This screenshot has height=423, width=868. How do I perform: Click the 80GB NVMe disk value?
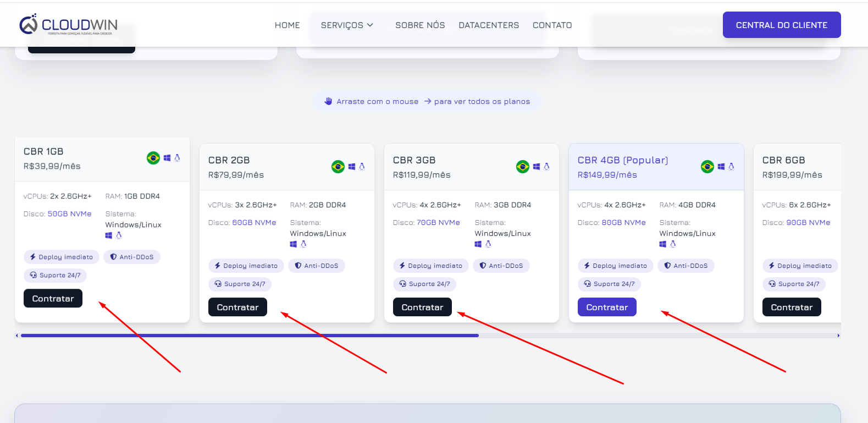[x=624, y=223]
